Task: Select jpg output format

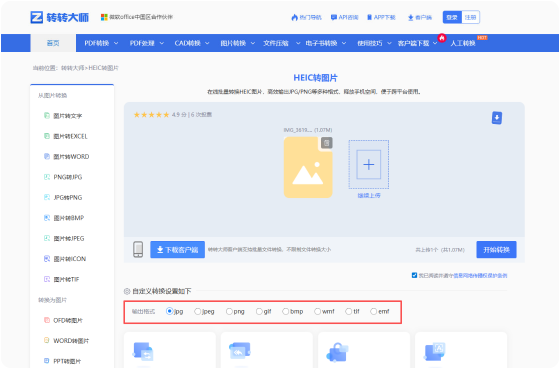Action: coord(170,311)
